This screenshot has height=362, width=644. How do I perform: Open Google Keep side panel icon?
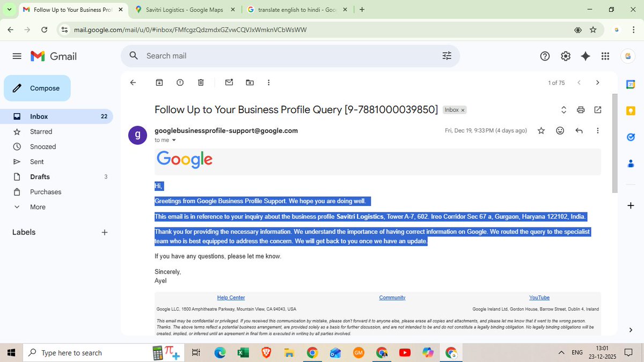coord(631,110)
